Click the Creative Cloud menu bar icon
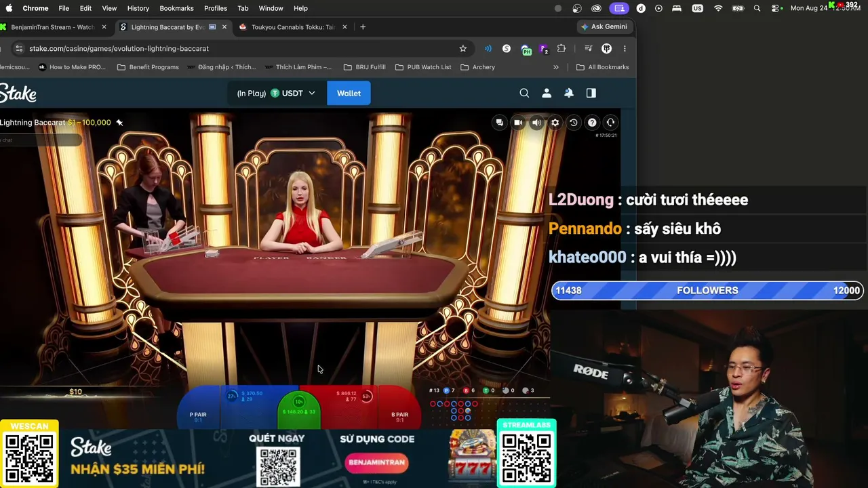The width and height of the screenshot is (868, 488). point(596,8)
